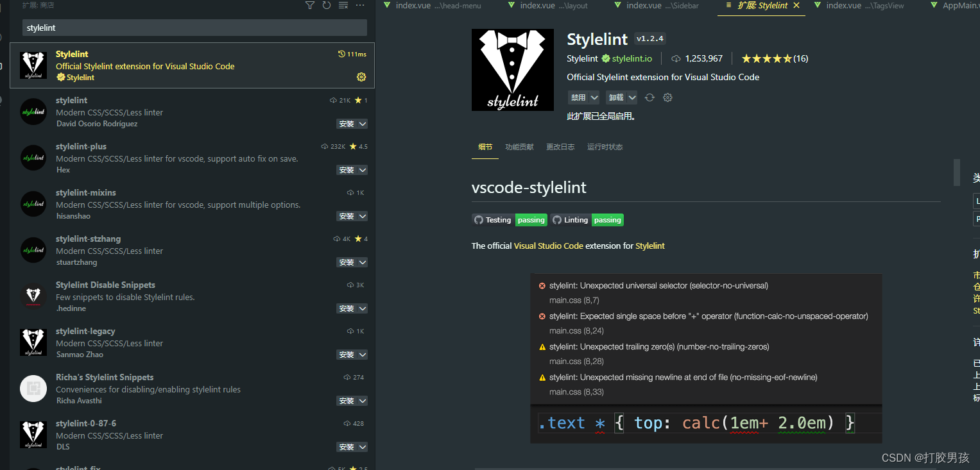The width and height of the screenshot is (980, 470).
Task: Open install dropdown for stylelint-0-87-6
Action: pos(363,447)
